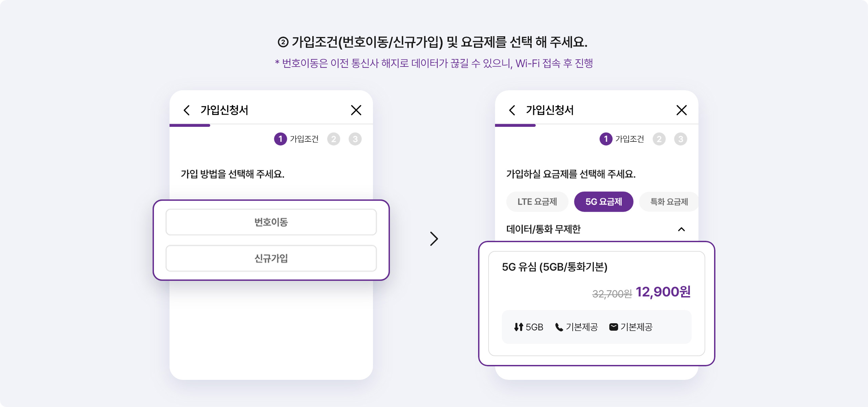
Task: Select step 2 circle in left panel
Action: tap(334, 139)
